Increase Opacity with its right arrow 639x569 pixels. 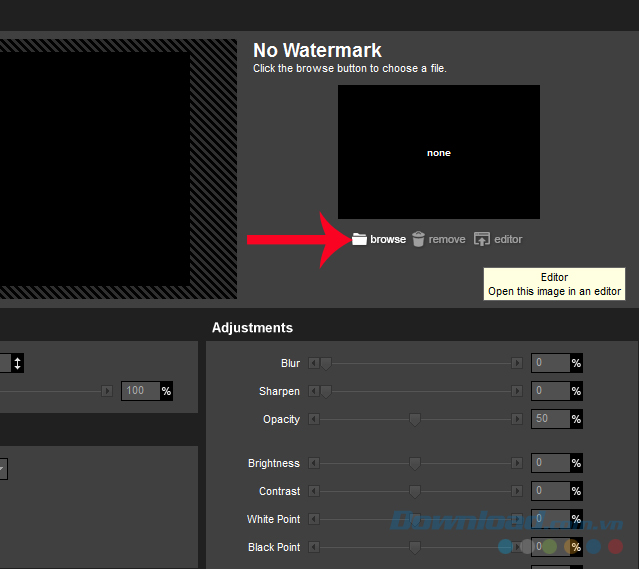tap(516, 419)
